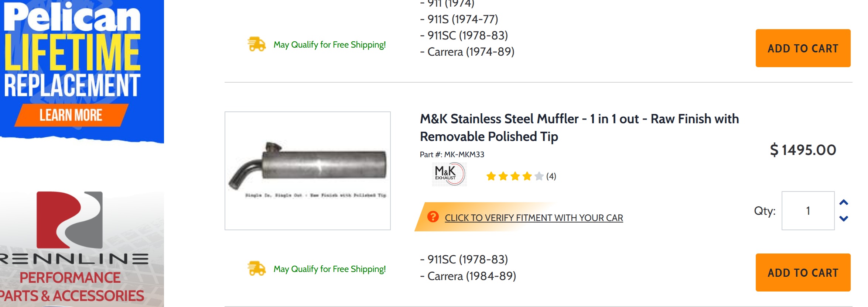This screenshot has width=868, height=307.
Task: Click the shipping truck icon above the muffler listing
Action: [x=257, y=44]
